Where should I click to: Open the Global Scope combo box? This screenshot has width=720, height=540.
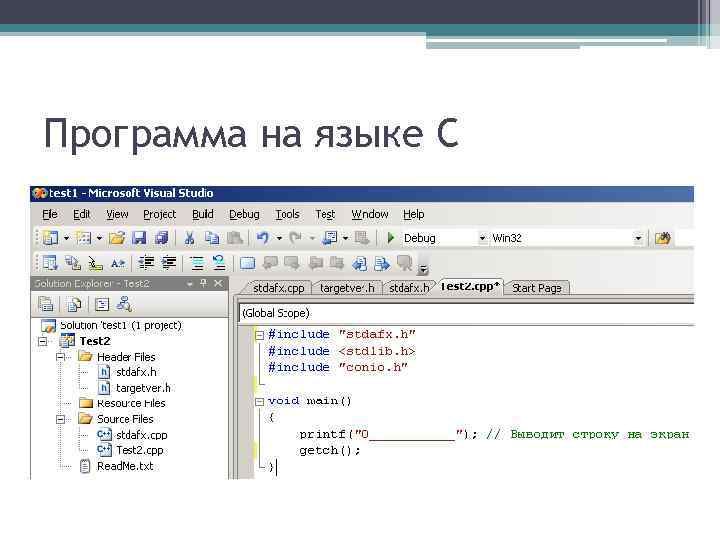point(466,313)
